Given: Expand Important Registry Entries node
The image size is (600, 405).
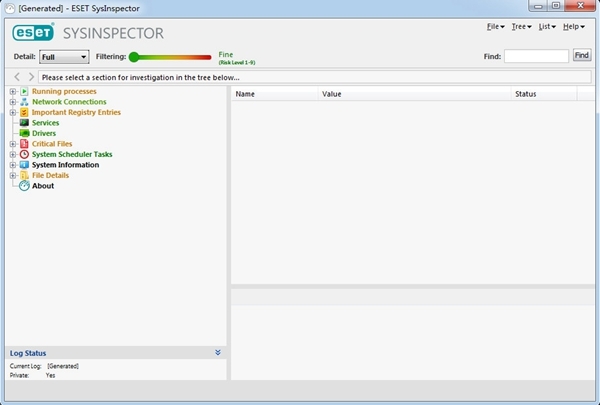Looking at the screenshot, I should [x=13, y=113].
